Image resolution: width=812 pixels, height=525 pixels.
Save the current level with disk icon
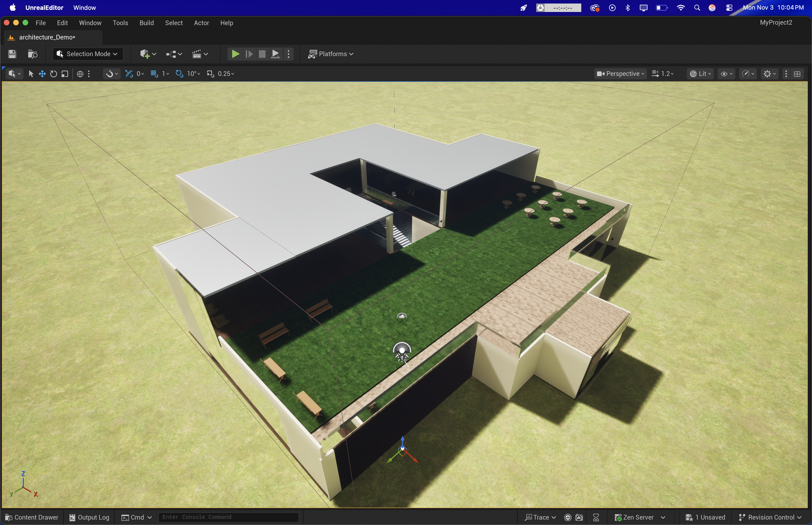(x=12, y=54)
